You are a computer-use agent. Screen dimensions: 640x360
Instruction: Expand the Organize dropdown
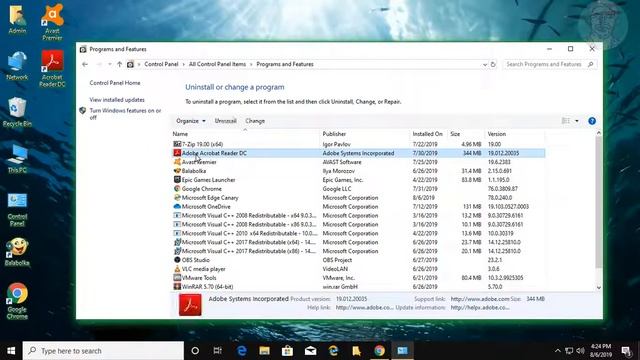[x=191, y=121]
